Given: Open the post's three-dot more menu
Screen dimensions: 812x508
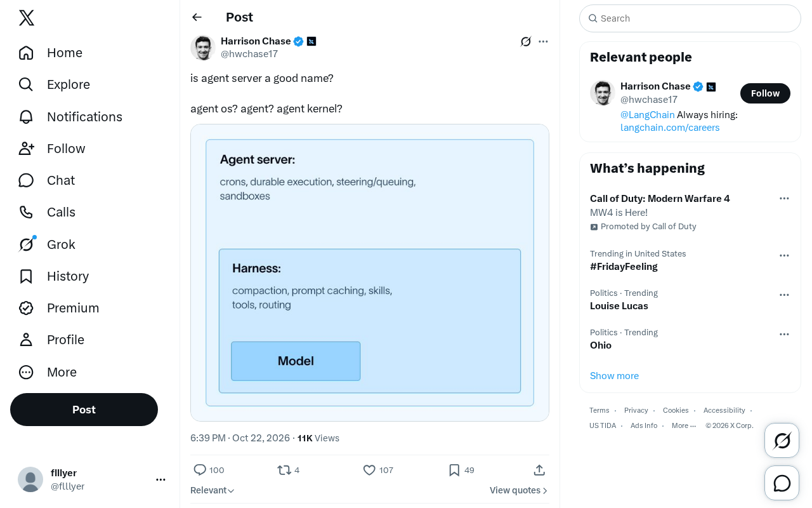Looking at the screenshot, I should 543,41.
